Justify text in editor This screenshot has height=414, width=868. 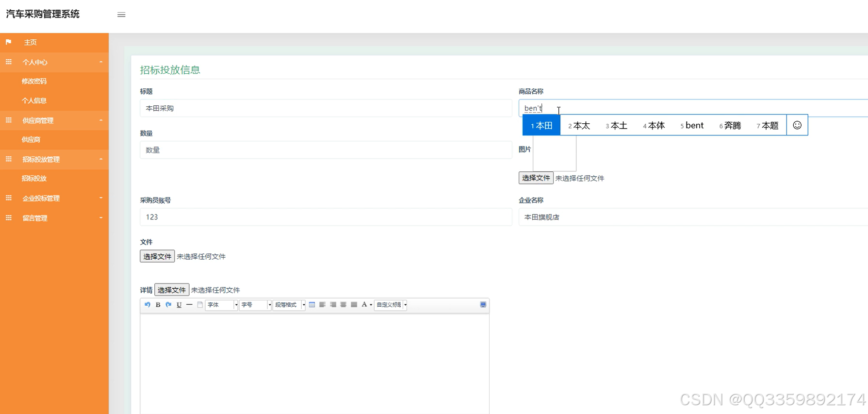pyautogui.click(x=354, y=305)
